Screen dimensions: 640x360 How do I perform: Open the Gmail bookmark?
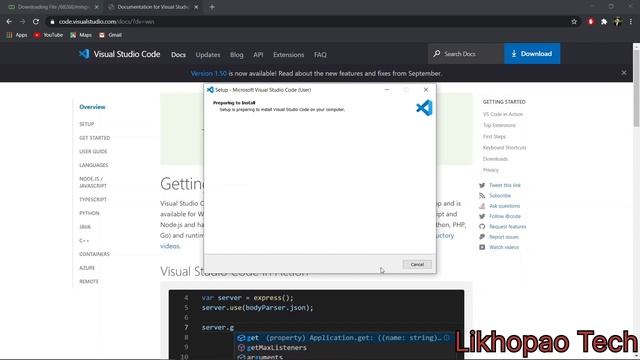[110, 35]
